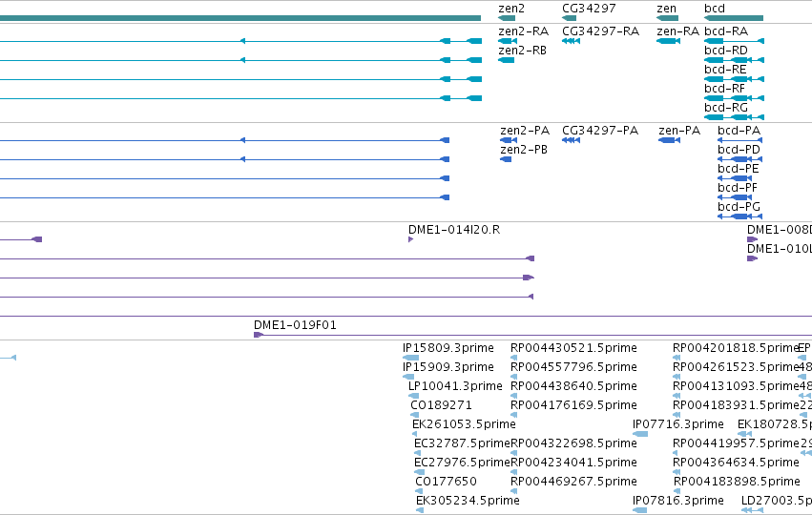This screenshot has width=812, height=515.
Task: Select EST RP004469267.5prime
Action: (x=573, y=483)
